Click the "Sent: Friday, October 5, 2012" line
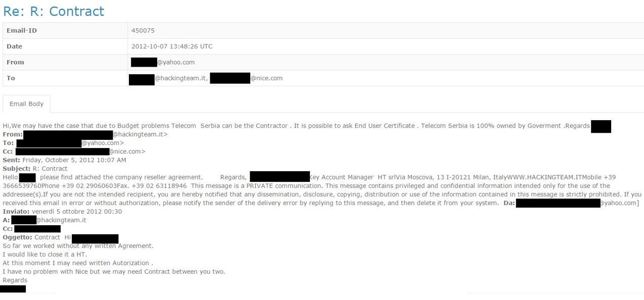 (x=64, y=160)
